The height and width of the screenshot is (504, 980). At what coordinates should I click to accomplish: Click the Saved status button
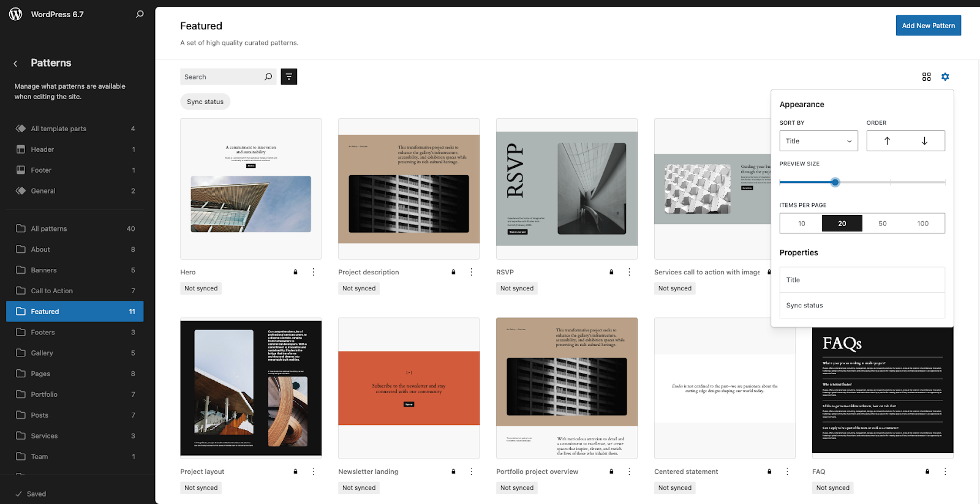(31, 494)
